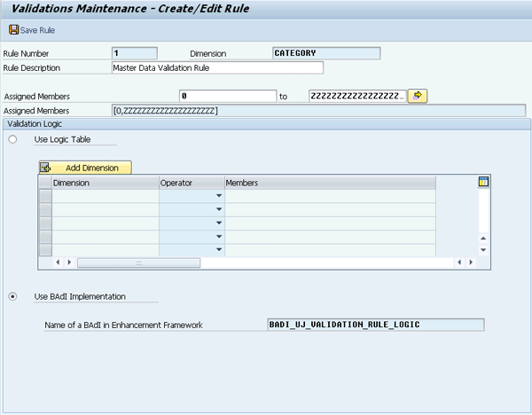Image resolution: width=532 pixels, height=415 pixels.
Task: Click the Rule Description input field
Action: (217, 67)
